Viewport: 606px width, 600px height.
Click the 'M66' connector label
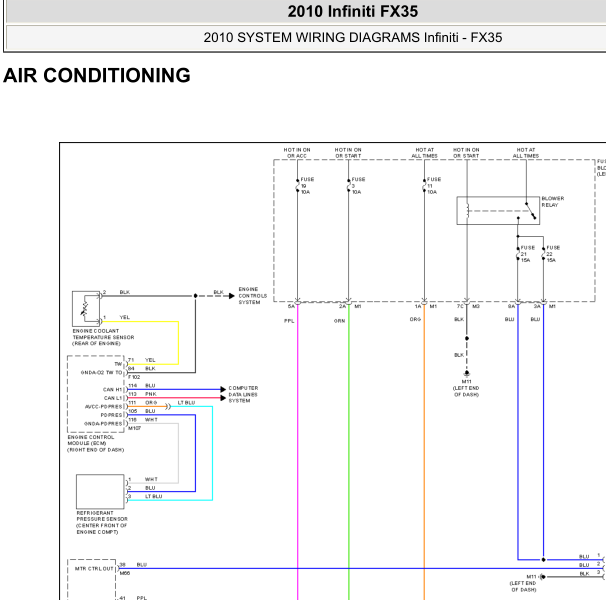125,573
